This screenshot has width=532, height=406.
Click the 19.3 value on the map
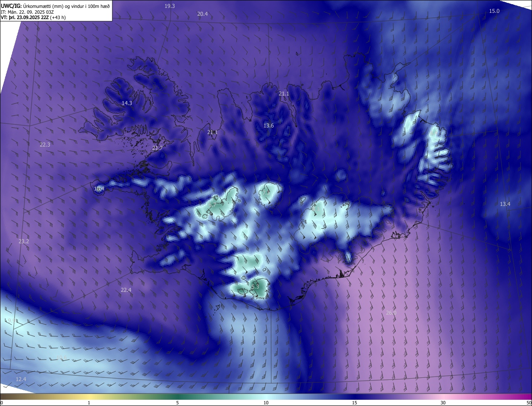[x=170, y=6]
